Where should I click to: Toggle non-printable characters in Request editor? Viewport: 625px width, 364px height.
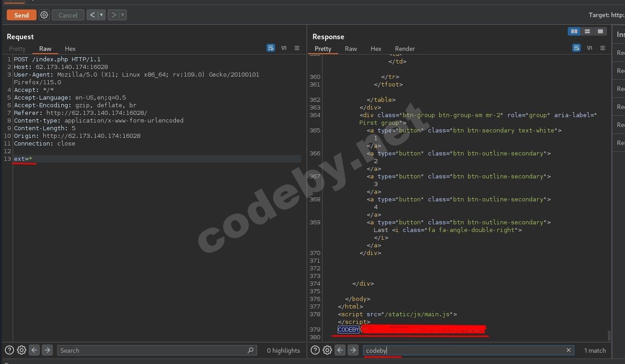point(284,48)
